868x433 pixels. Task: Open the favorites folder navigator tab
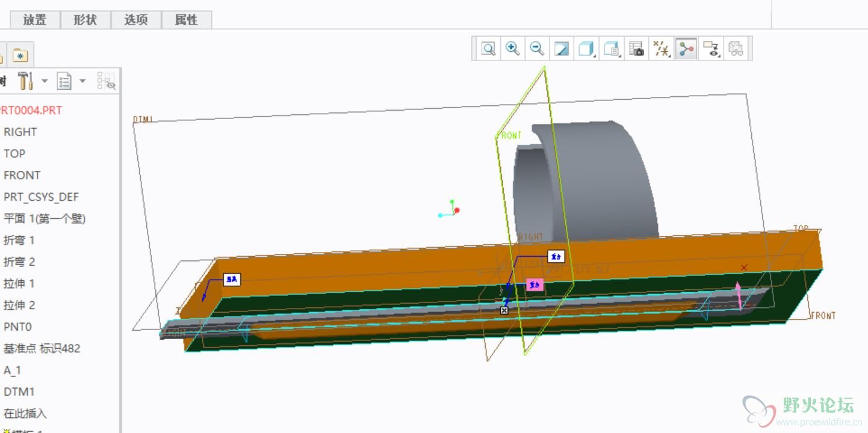(20, 55)
